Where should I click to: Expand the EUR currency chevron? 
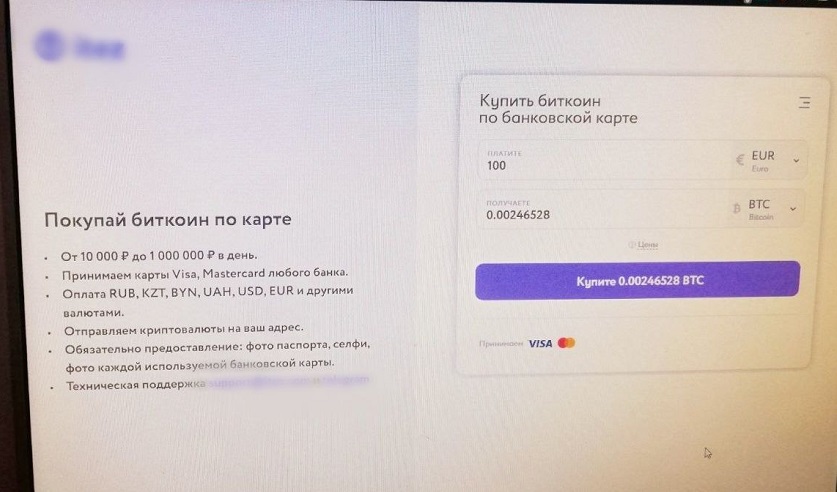(796, 160)
